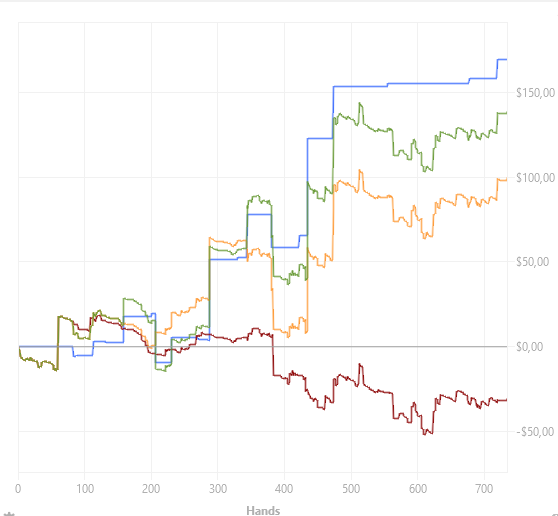Click the 100 tick on Hands axis

click(x=85, y=489)
